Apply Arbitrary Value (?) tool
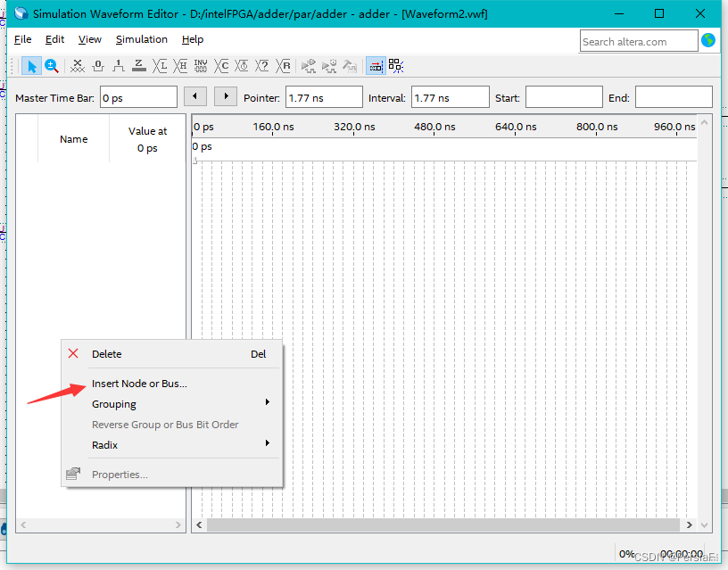 262,66
